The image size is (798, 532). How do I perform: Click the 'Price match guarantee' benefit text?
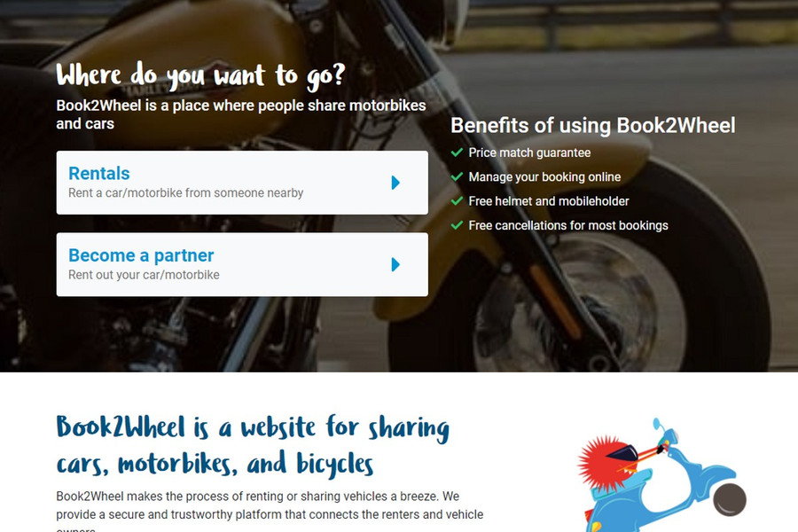[529, 153]
